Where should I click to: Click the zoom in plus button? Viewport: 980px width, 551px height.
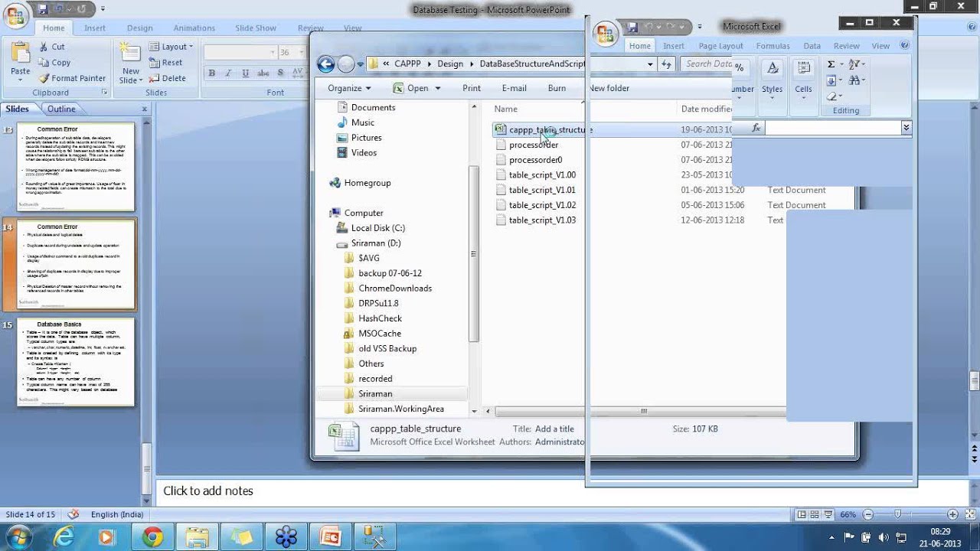[952, 515]
